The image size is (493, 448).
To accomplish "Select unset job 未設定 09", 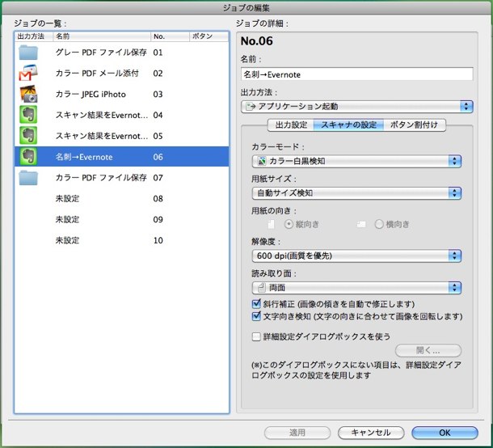I will click(x=122, y=219).
